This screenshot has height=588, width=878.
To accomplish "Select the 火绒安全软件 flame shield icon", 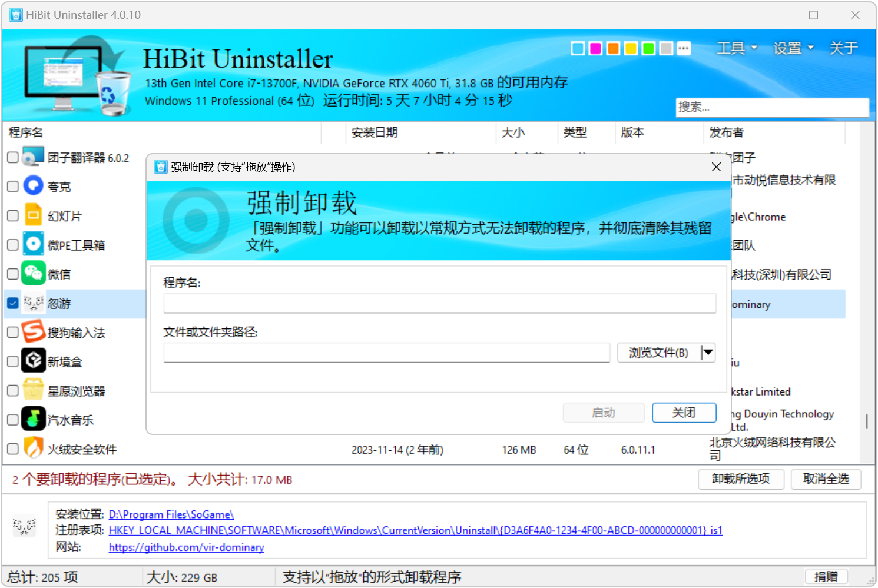I will pos(33,449).
